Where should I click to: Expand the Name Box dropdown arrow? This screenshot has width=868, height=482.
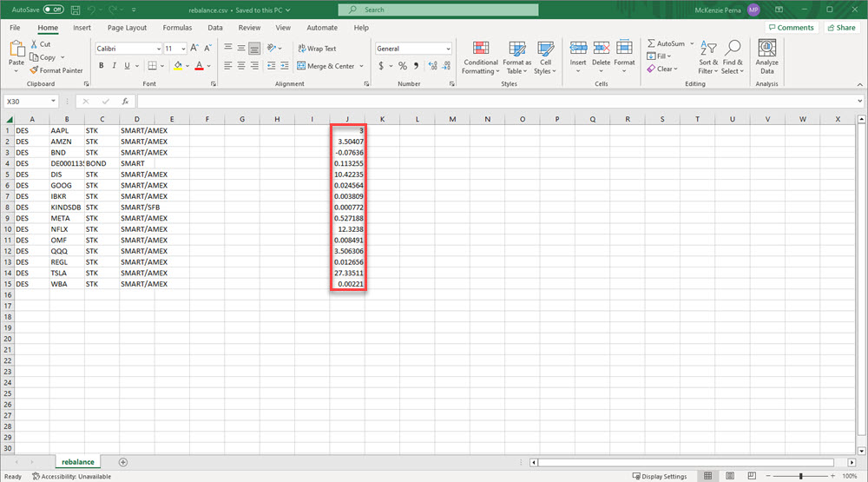[53, 102]
